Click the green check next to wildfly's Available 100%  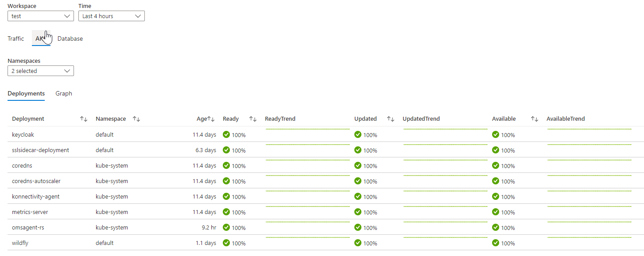pyautogui.click(x=496, y=243)
